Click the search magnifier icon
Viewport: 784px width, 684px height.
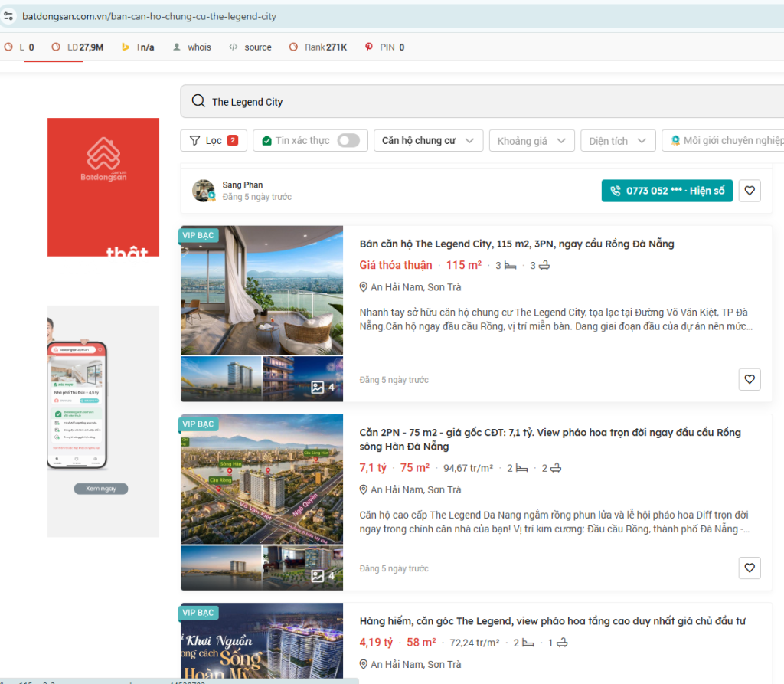click(x=198, y=102)
